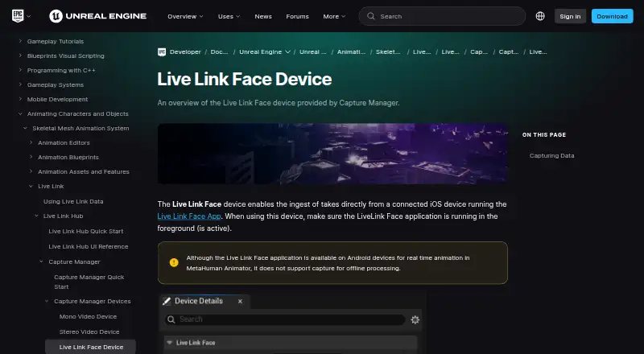
Task: Open Mobile Development sidebar entry
Action: [57, 99]
